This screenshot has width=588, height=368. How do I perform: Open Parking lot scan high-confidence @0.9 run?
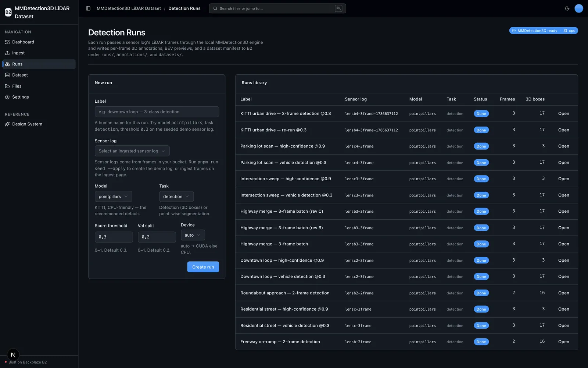point(563,146)
